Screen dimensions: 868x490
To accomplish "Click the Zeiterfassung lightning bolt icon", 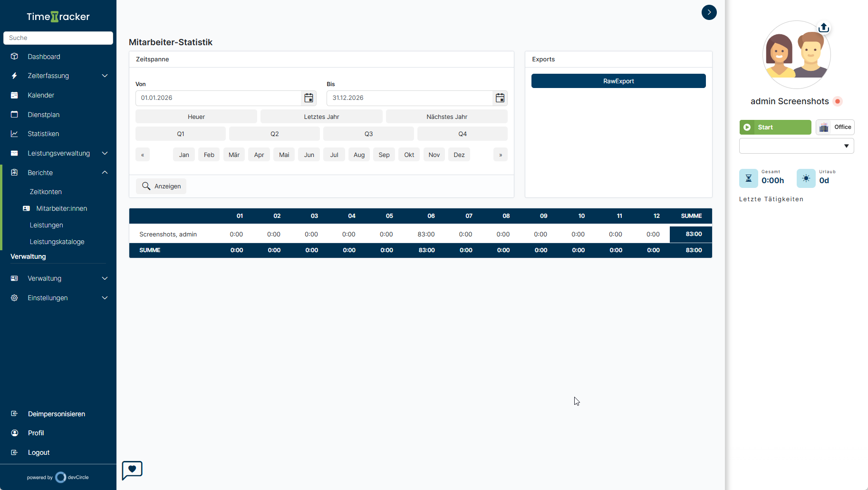I will pos(14,76).
